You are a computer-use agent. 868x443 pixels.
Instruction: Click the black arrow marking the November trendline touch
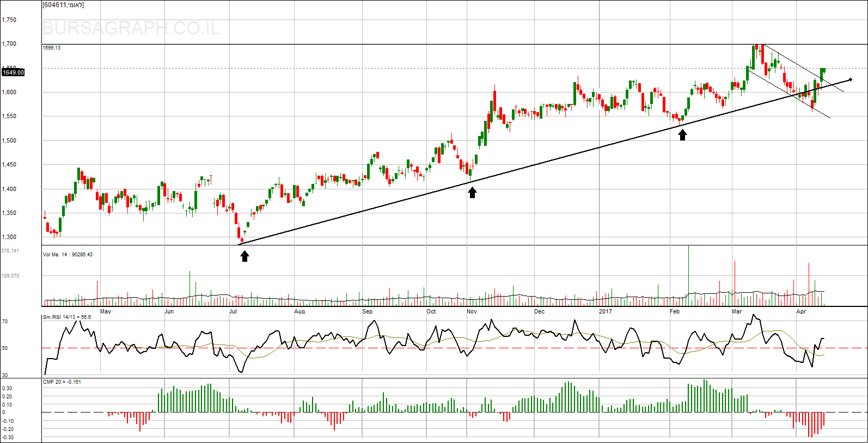472,192
